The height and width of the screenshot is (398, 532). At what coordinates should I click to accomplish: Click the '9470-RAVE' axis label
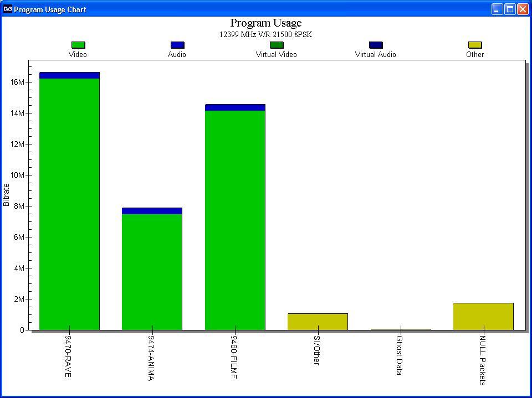(x=68, y=356)
